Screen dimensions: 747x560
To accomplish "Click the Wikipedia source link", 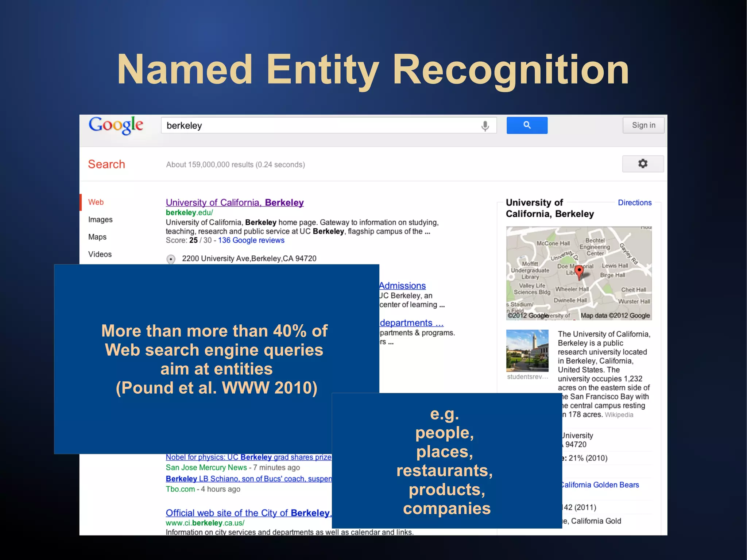I will [619, 415].
